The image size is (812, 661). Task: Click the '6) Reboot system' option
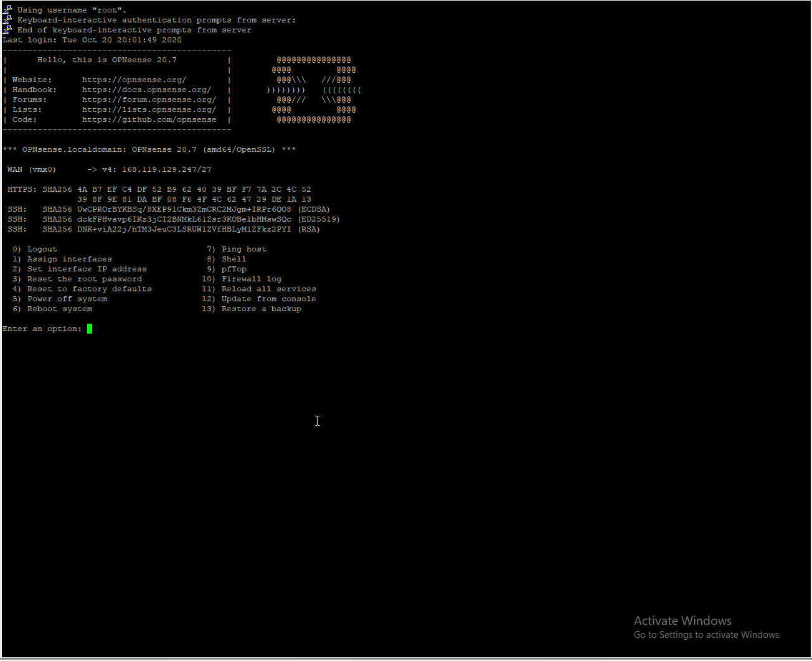click(52, 309)
